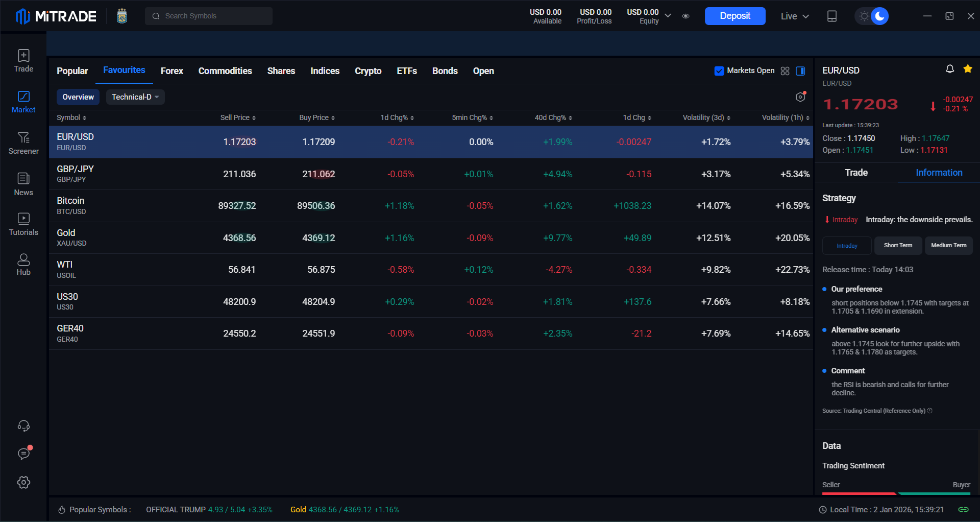The image size is (980, 522).
Task: Open the mobile device icon
Action: 832,16
